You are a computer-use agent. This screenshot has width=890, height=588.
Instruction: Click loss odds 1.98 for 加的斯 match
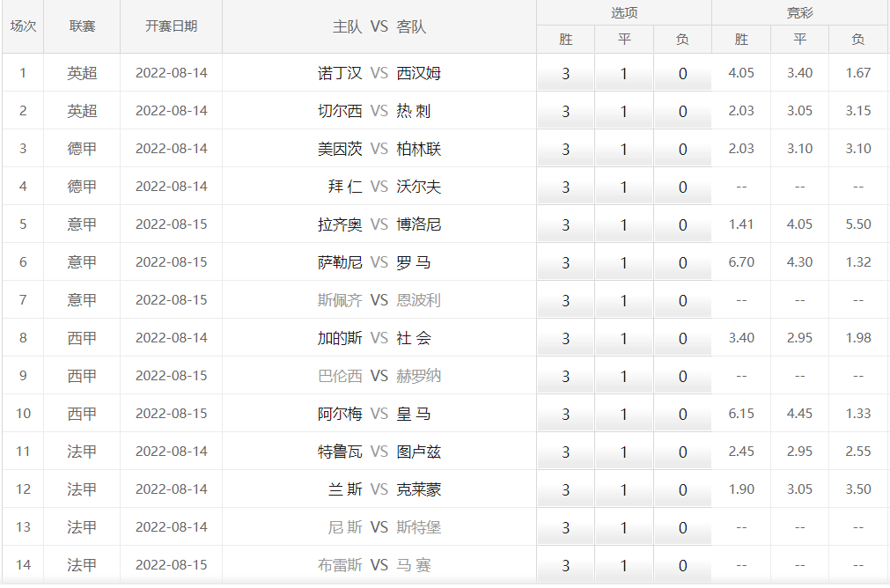pos(857,338)
